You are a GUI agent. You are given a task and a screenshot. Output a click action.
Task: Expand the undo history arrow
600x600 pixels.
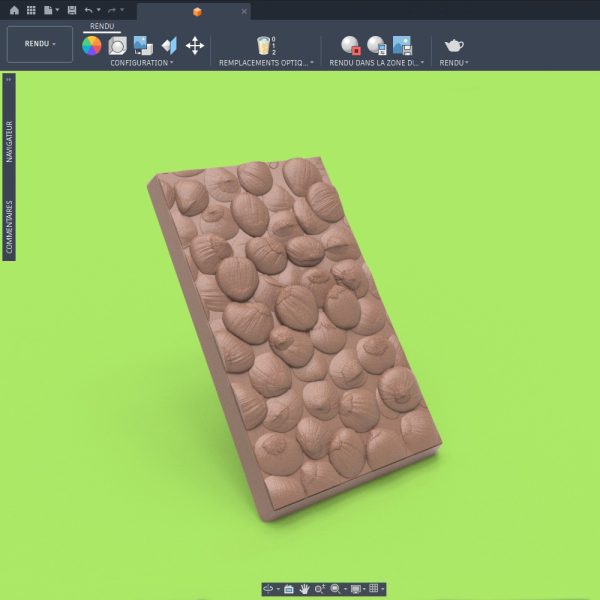(98, 10)
